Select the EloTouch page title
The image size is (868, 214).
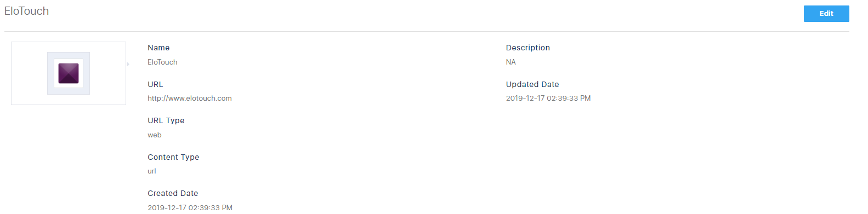[26, 11]
